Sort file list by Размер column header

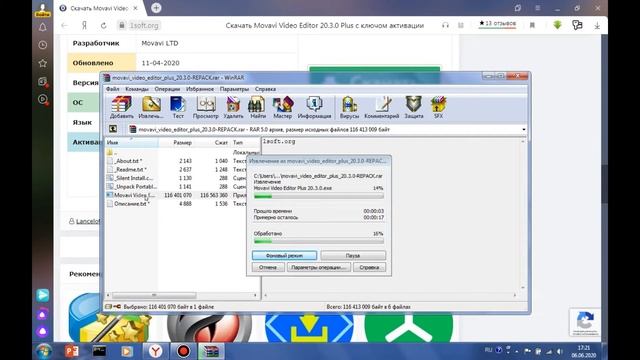(176, 142)
